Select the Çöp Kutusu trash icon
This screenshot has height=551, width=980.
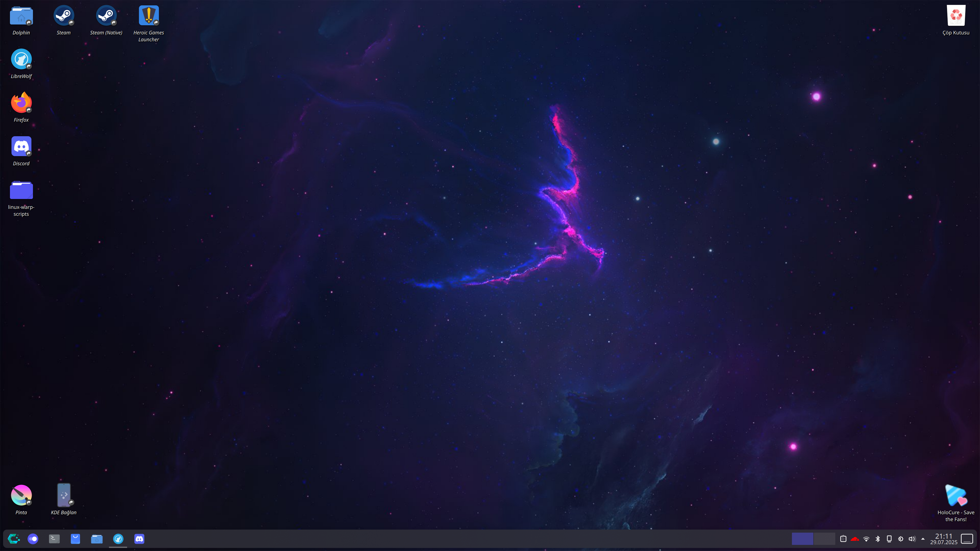[956, 20]
